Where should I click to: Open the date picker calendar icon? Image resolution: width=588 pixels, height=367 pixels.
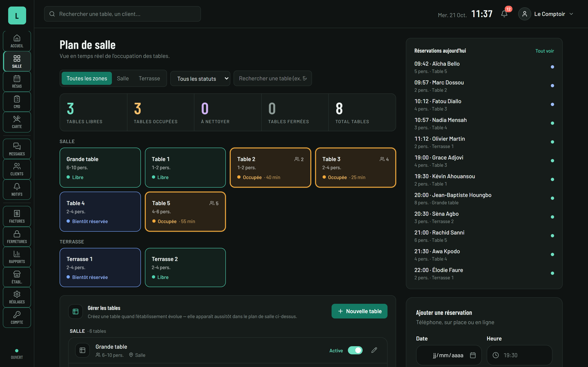[473, 355]
